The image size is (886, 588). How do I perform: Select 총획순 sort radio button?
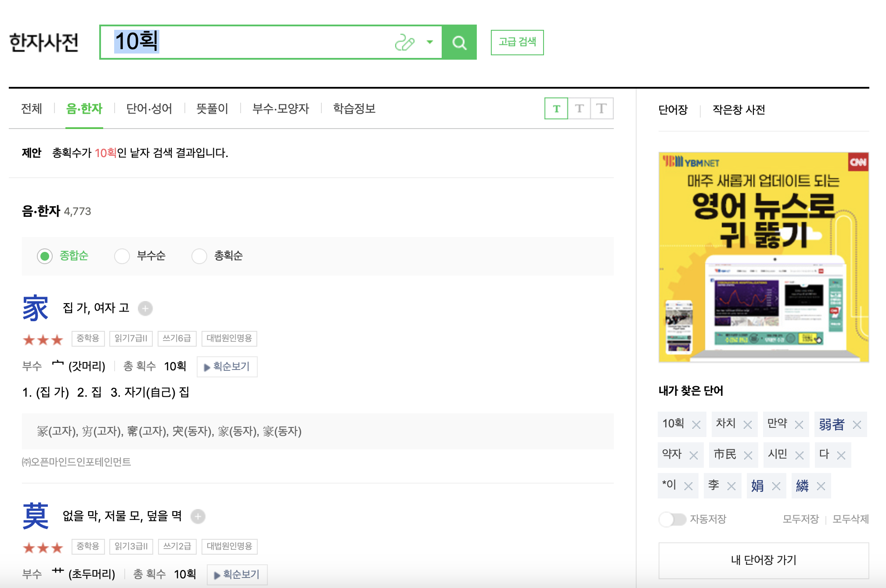click(x=199, y=256)
